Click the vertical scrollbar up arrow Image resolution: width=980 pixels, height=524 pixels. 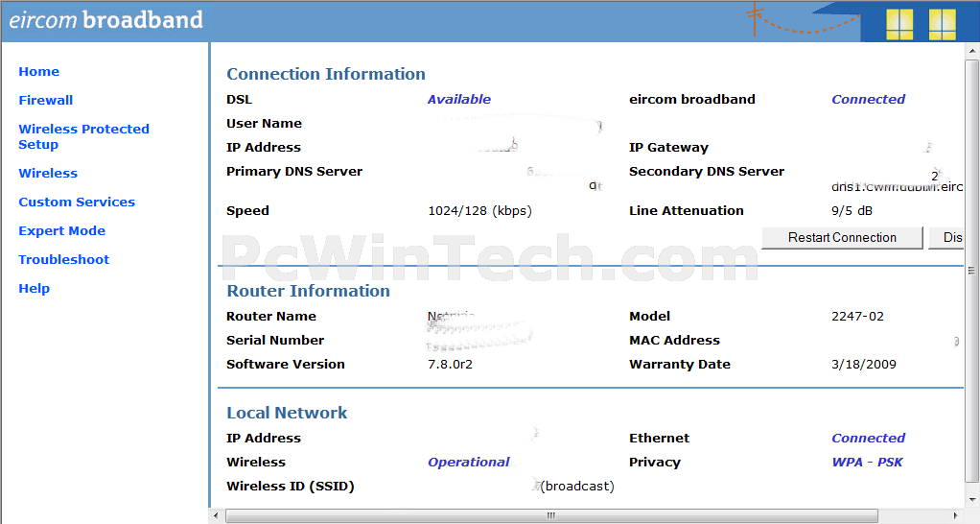[971, 51]
